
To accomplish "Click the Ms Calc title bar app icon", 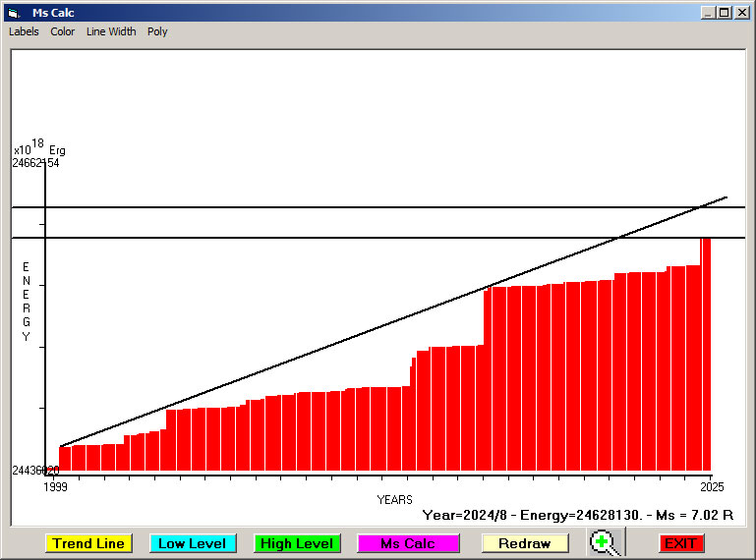I will (x=13, y=13).
